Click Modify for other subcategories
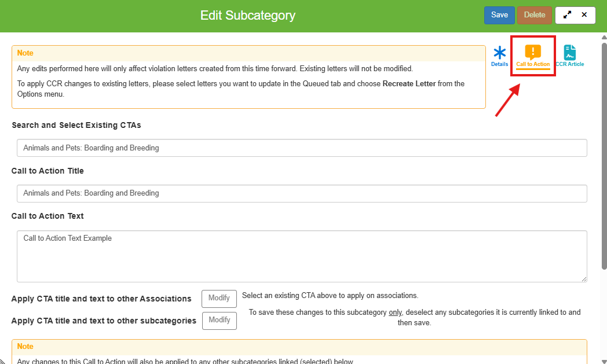The image size is (607, 364). click(220, 320)
